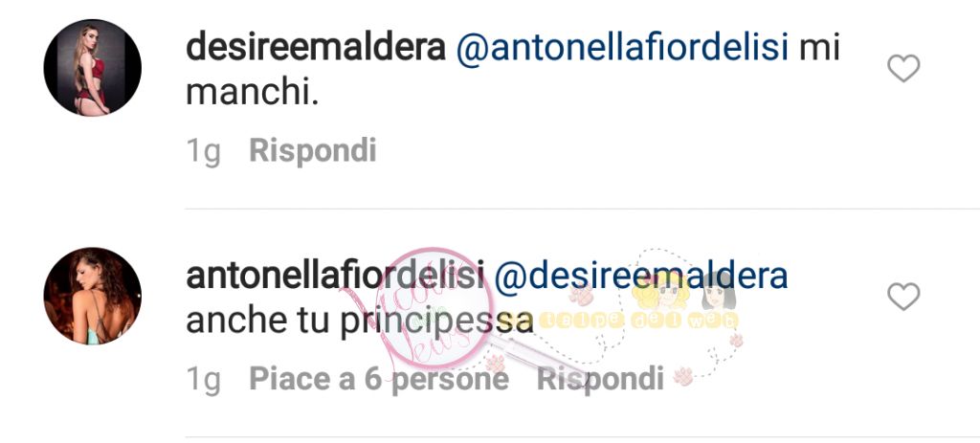Viewport: 980px width, 443px height.
Task: Open antonellafiordelisi's profile picture
Action: [93, 296]
